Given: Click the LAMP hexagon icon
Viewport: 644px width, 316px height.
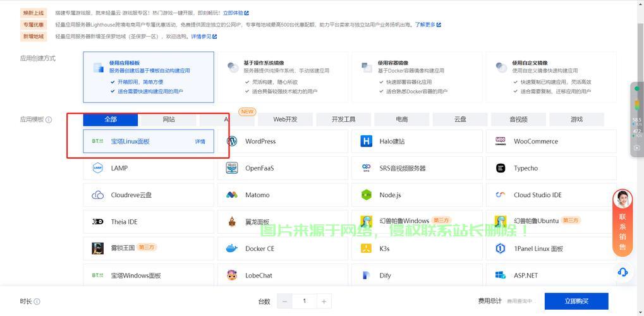Looking at the screenshot, I should [98, 168].
